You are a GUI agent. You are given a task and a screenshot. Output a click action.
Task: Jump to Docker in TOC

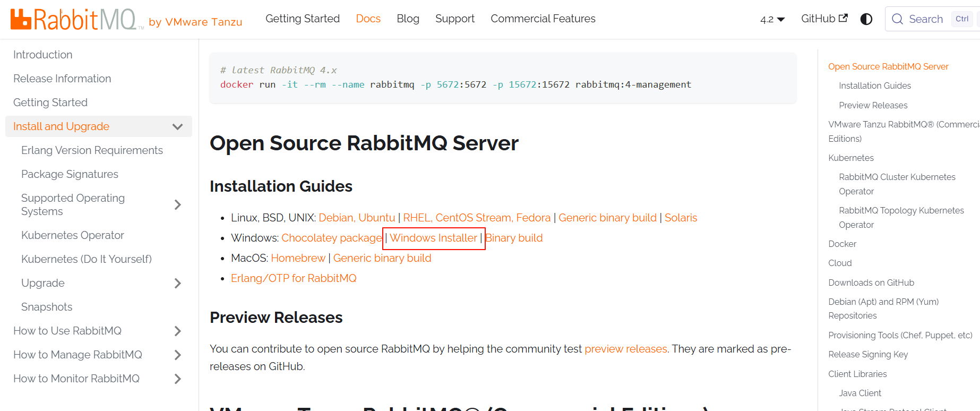[x=843, y=244]
